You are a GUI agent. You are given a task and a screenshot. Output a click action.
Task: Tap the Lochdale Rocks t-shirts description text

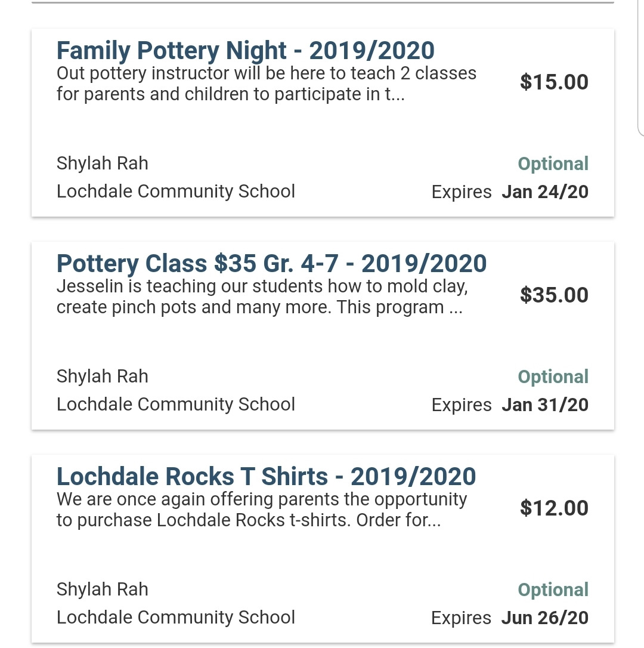pos(262,510)
